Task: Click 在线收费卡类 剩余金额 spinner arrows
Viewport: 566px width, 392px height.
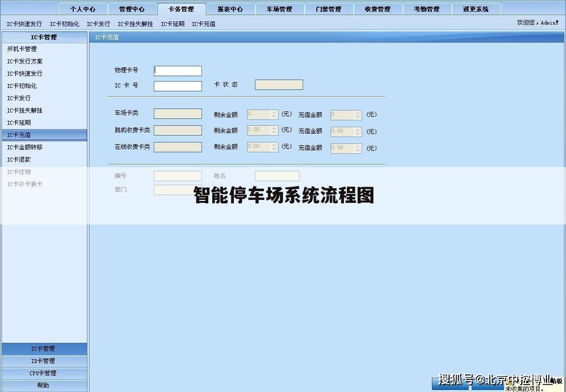Action: 274,147
